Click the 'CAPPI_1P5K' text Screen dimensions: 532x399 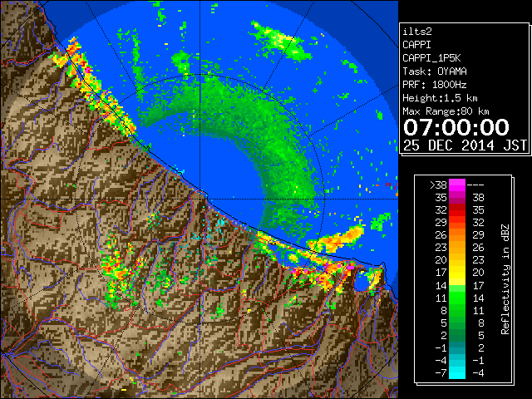click(x=431, y=58)
